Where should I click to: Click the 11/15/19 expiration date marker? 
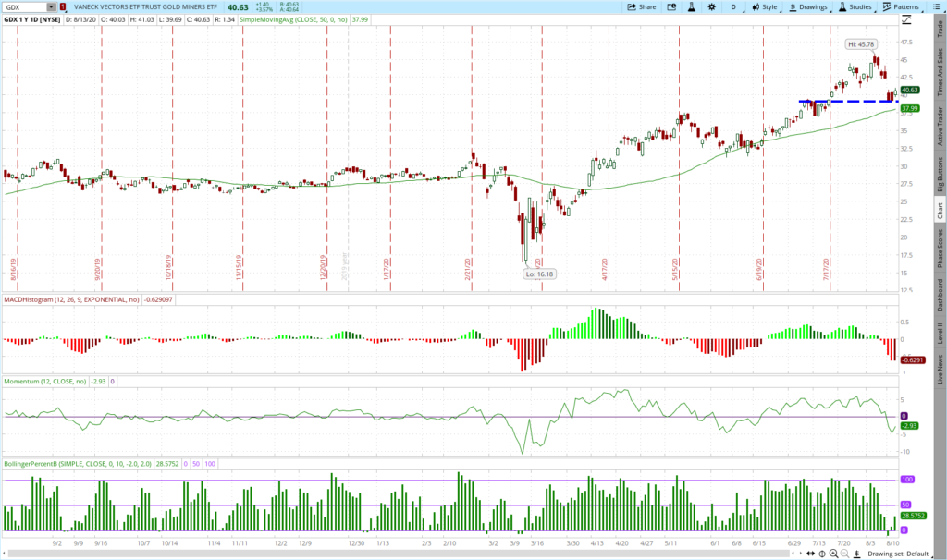pos(239,267)
